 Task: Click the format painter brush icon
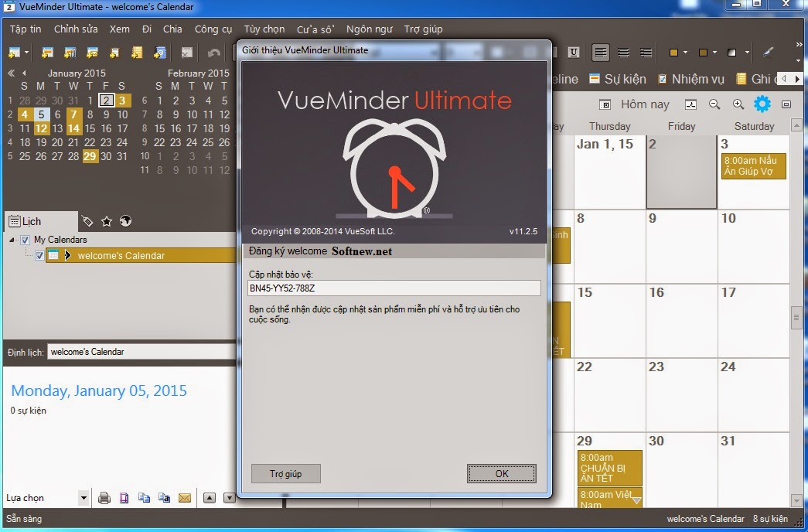tap(769, 52)
